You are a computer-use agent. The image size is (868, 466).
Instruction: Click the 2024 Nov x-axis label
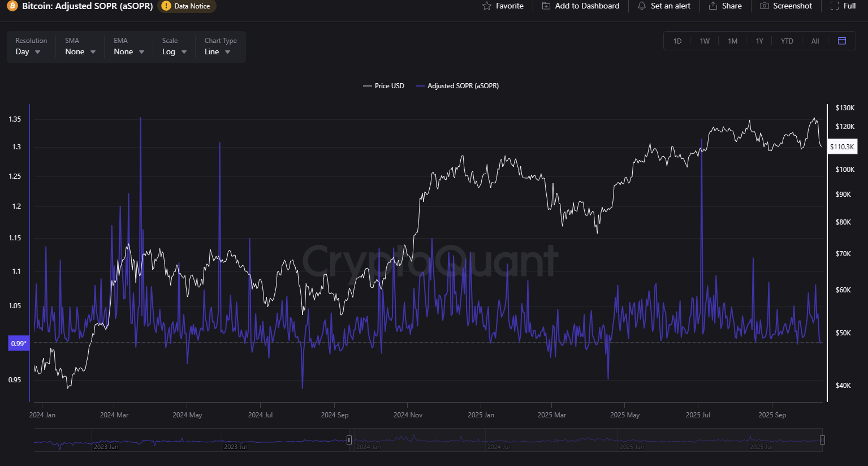point(408,415)
